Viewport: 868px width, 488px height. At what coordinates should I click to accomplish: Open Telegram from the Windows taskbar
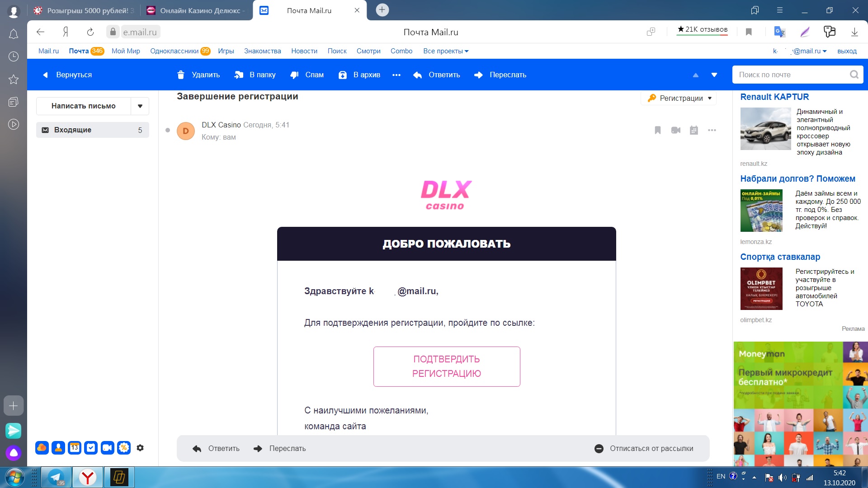coord(57,477)
